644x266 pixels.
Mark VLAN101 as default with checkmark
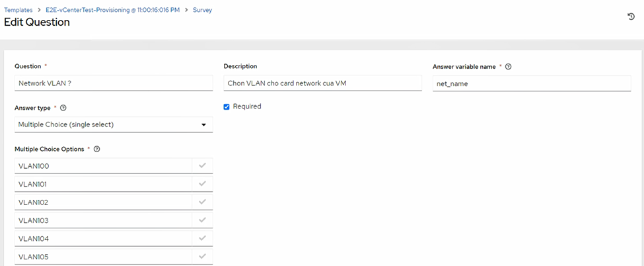pyautogui.click(x=202, y=184)
